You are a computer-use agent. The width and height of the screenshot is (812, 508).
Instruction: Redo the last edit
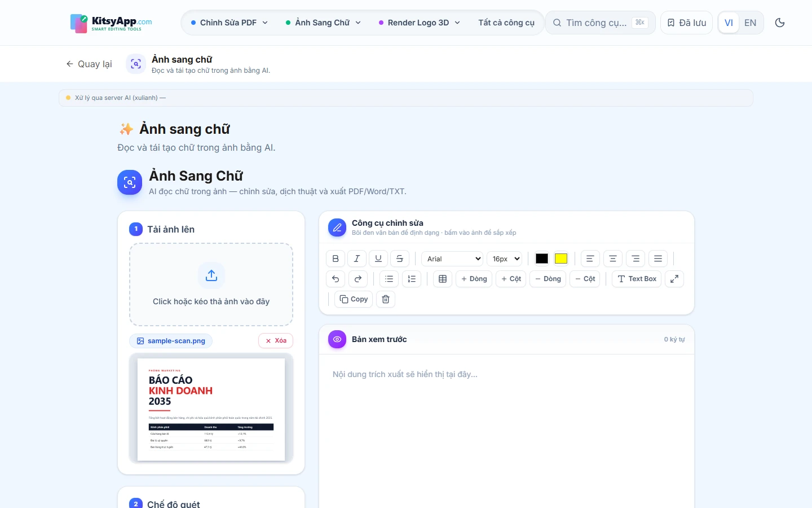coord(358,279)
